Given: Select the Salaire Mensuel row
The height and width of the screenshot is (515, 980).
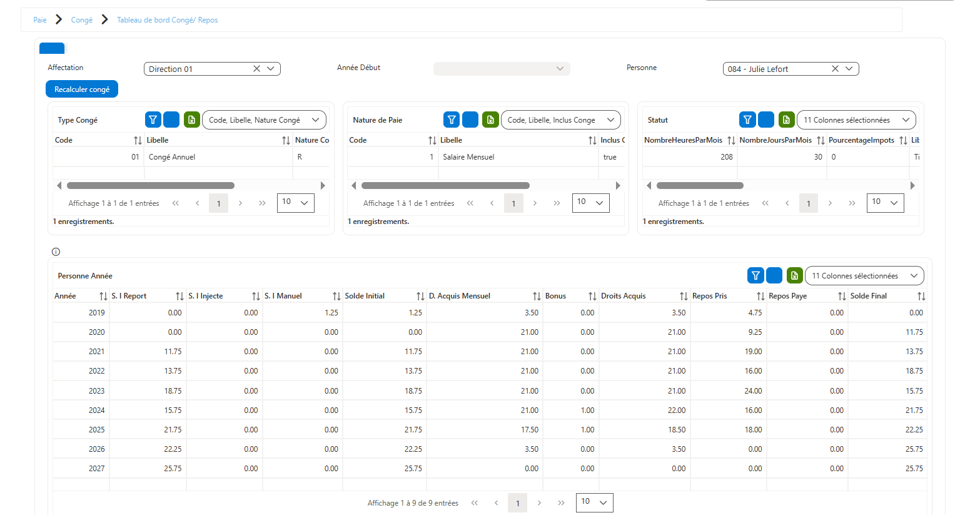Looking at the screenshot, I should (x=486, y=157).
